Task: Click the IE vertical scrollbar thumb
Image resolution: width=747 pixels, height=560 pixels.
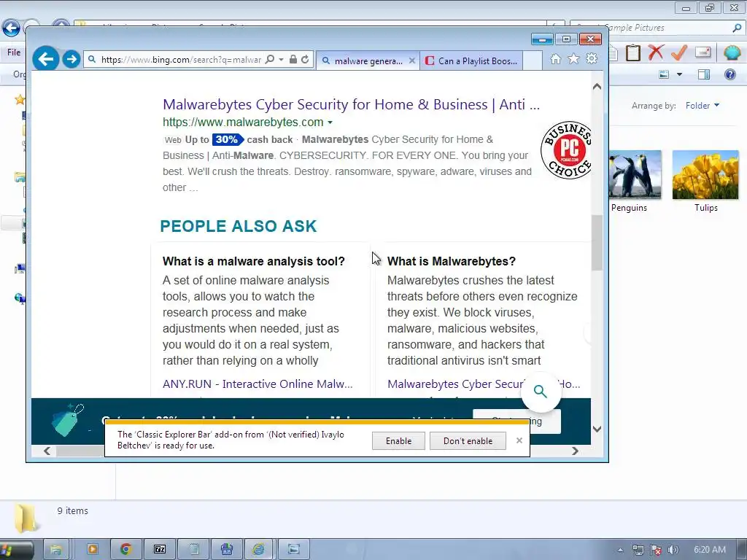Action: tap(597, 243)
